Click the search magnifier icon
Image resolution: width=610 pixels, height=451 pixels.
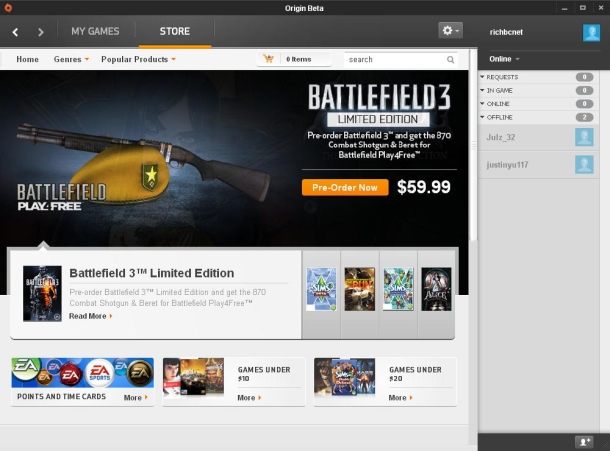pos(450,60)
